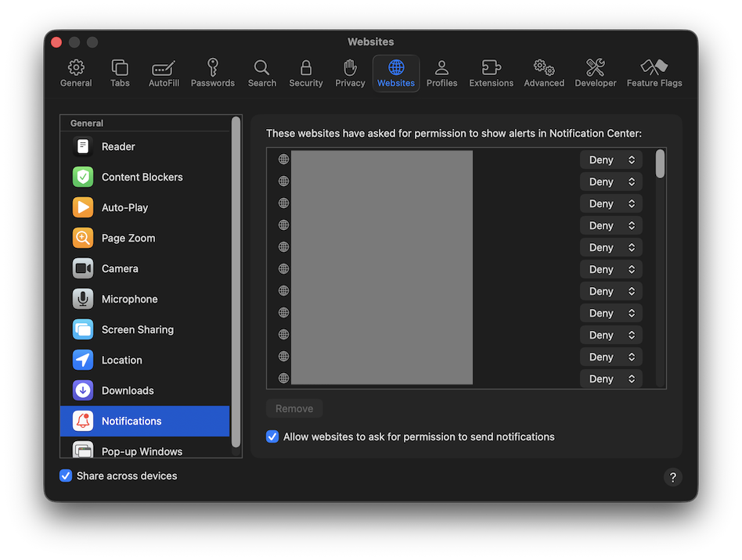
Task: Open the Developer tools tab
Action: tap(596, 74)
